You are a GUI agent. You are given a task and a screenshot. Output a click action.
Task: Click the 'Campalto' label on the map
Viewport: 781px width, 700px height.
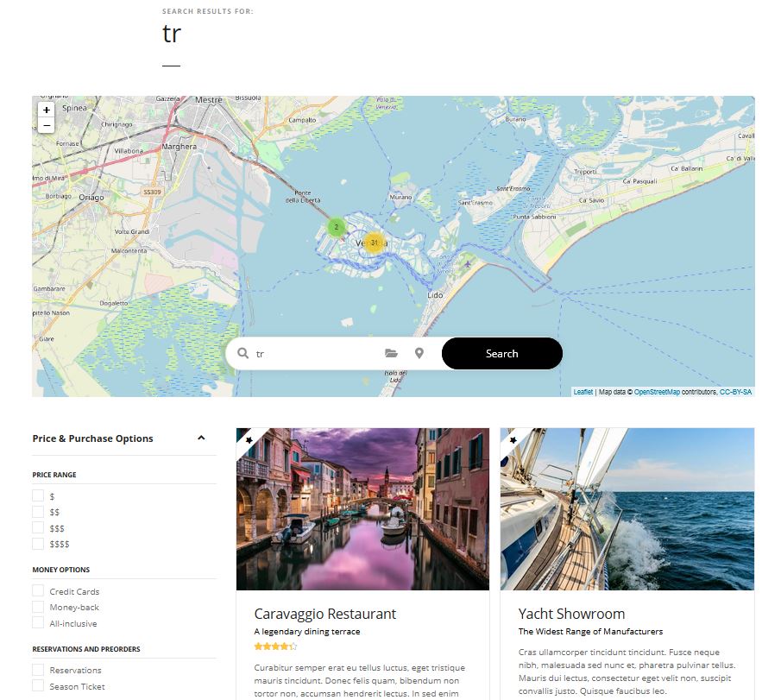[302, 120]
